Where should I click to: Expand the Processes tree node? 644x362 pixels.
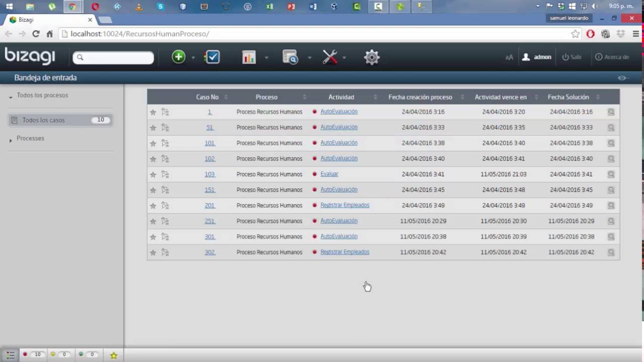click(11, 140)
